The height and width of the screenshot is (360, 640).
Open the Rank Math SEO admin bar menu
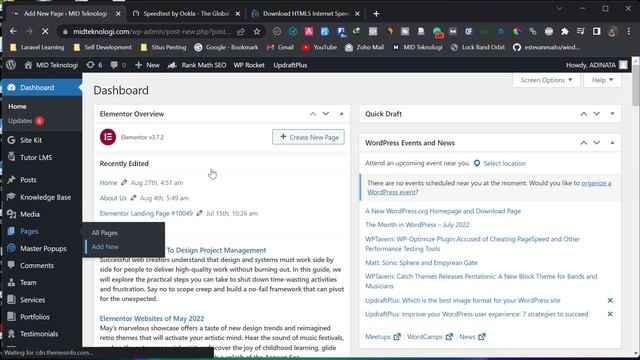pyautogui.click(x=197, y=65)
